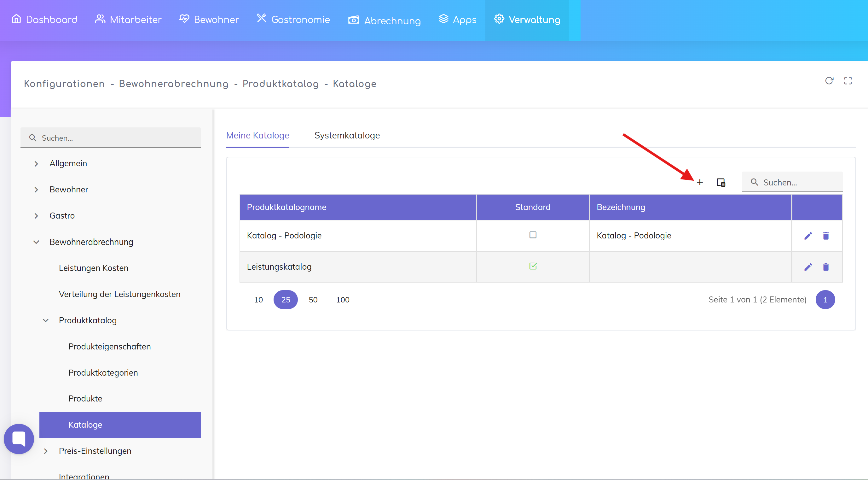Screen dimensions: 868x480
Task: Switch to the Systemkataloge tab
Action: click(x=347, y=136)
